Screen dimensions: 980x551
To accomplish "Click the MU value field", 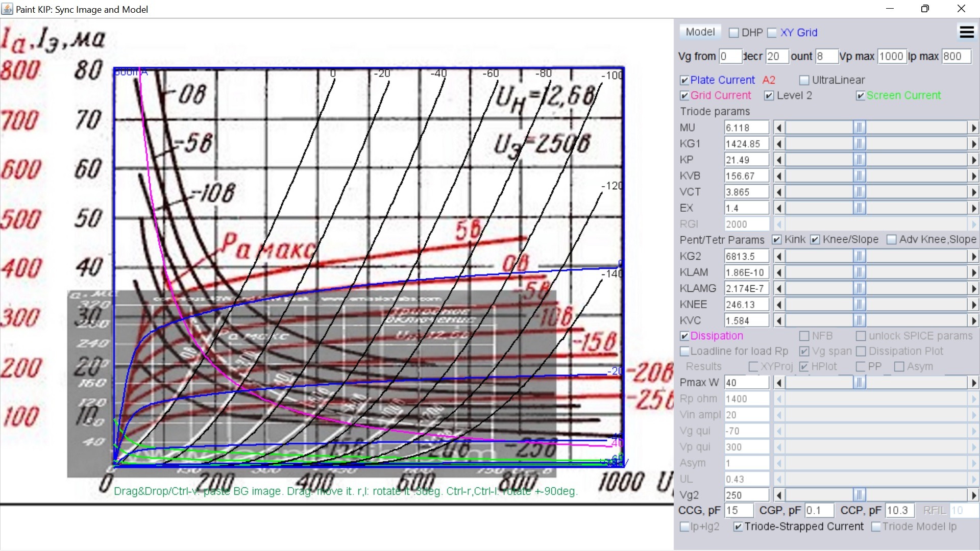I will [747, 128].
